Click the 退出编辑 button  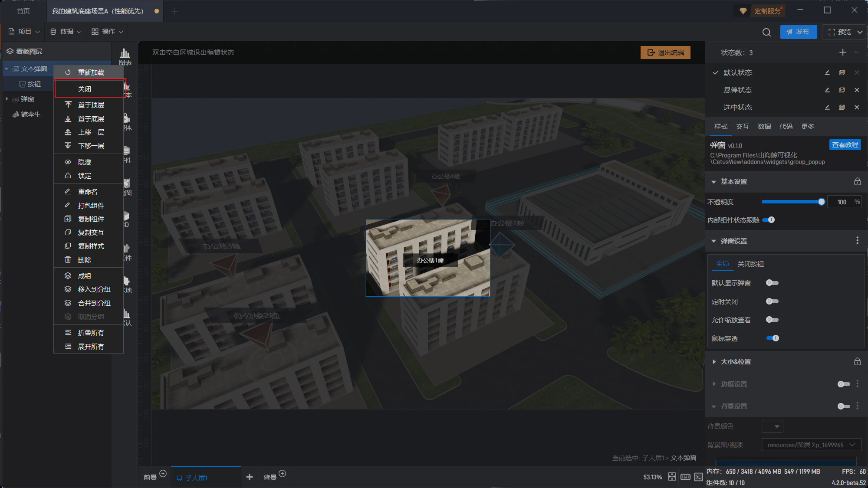(665, 52)
